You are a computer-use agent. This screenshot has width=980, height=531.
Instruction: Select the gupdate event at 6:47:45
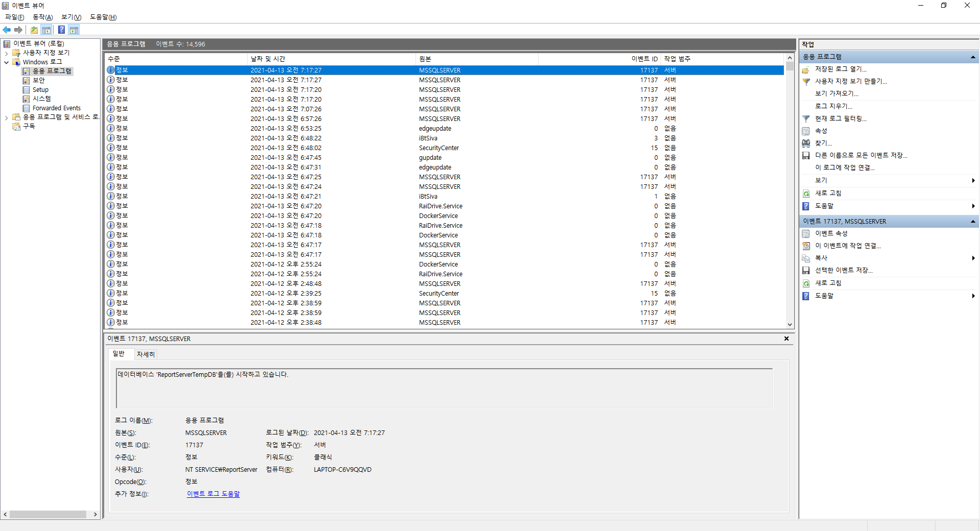pyautogui.click(x=445, y=158)
